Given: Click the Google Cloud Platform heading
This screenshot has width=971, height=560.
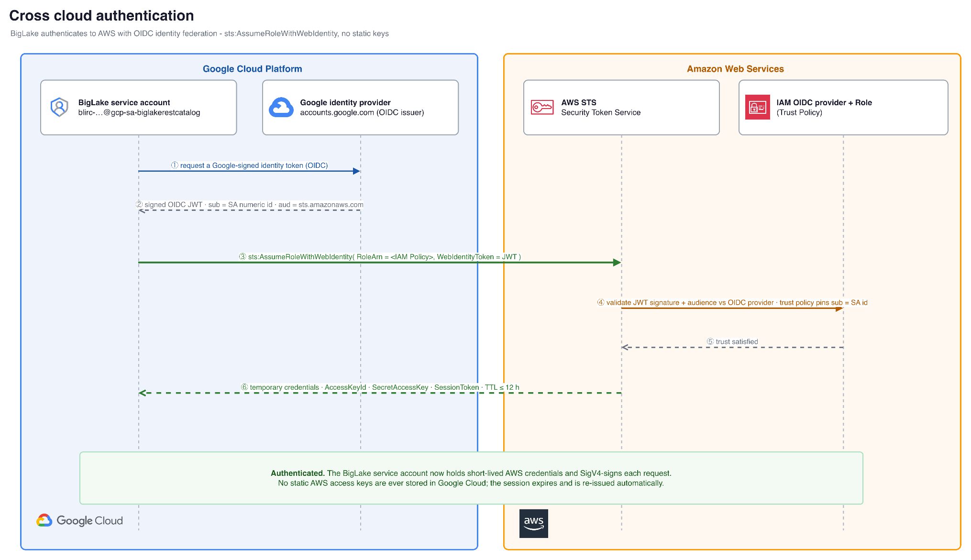Looking at the screenshot, I should pyautogui.click(x=253, y=69).
